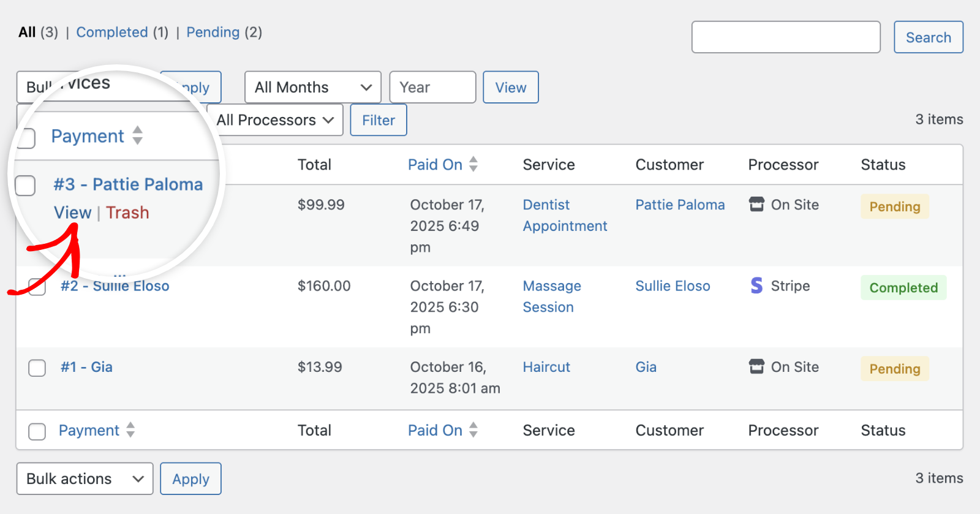Move payment #3 to Trash
The width and height of the screenshot is (980, 514).
coord(127,213)
